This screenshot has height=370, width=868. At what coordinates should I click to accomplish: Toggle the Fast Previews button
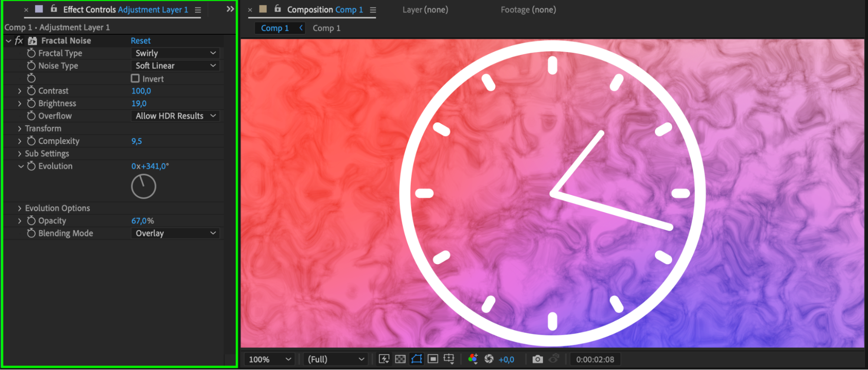[384, 359]
